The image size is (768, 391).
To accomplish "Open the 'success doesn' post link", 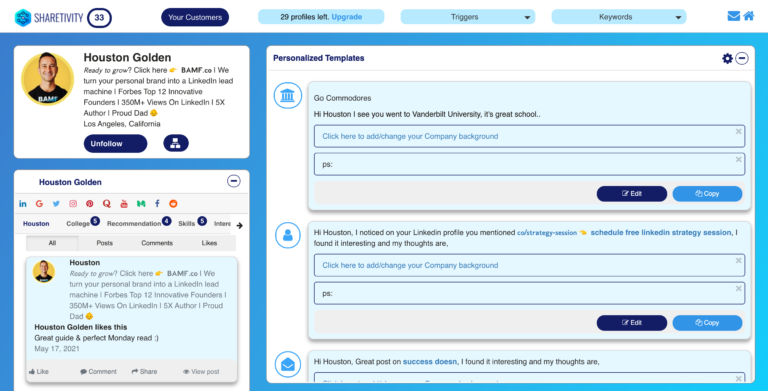I will click(430, 362).
